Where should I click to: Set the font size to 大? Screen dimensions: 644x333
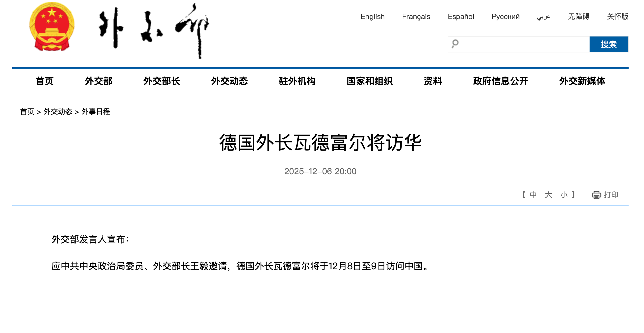[548, 195]
